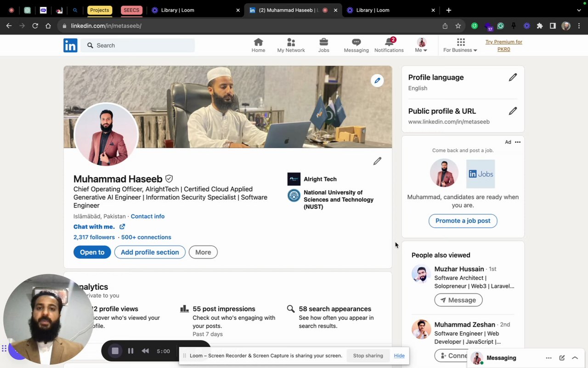Expand the Me profile menu
This screenshot has height=368, width=588.
(x=421, y=45)
